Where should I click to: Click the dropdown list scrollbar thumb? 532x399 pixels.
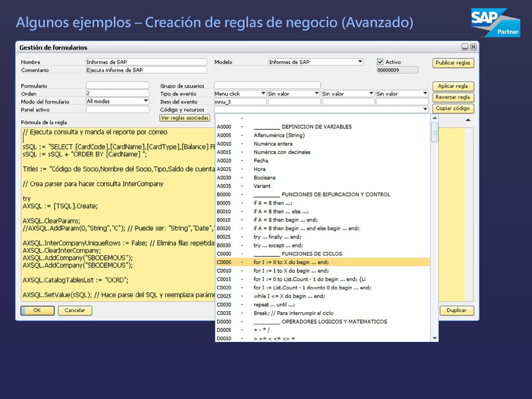(x=435, y=132)
